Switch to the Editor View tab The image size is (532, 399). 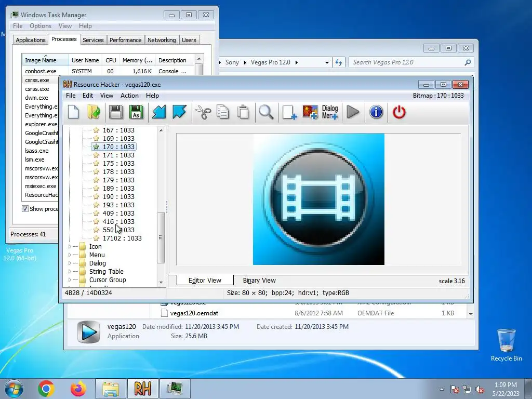pyautogui.click(x=205, y=280)
